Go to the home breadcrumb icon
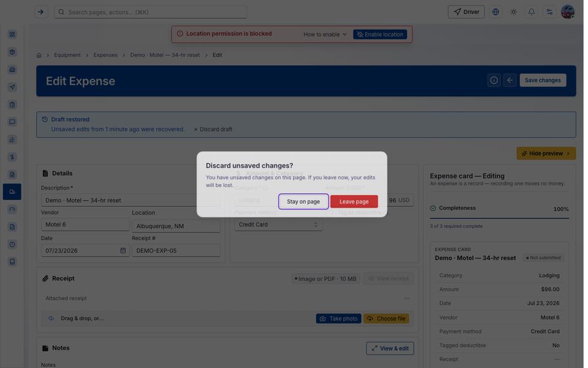The height and width of the screenshot is (368, 588). coord(39,56)
